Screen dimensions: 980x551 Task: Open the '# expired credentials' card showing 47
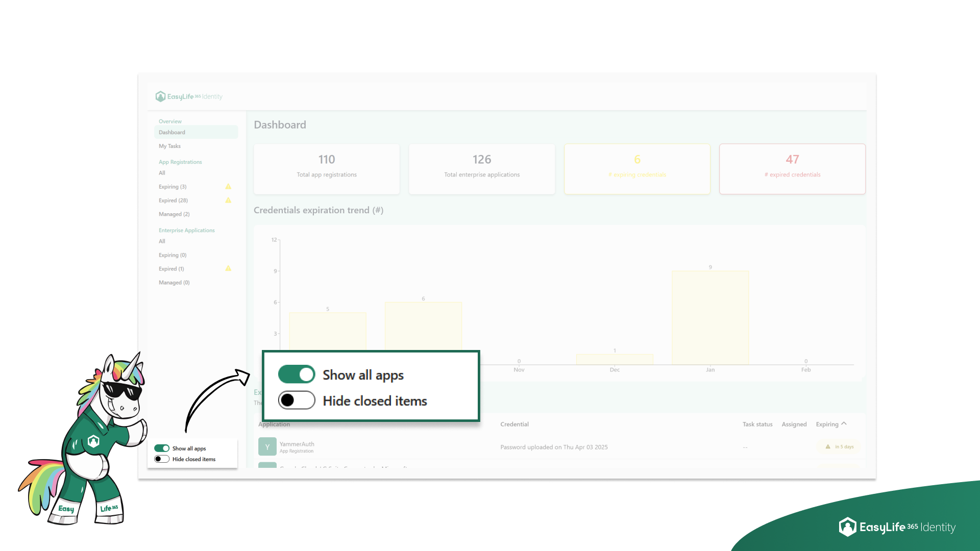click(792, 169)
